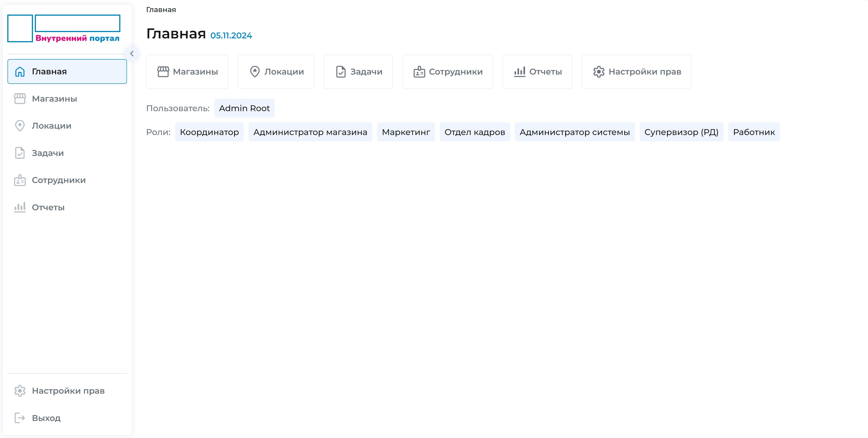Click the home icon in sidebar
The image size is (868, 438).
pos(20,72)
